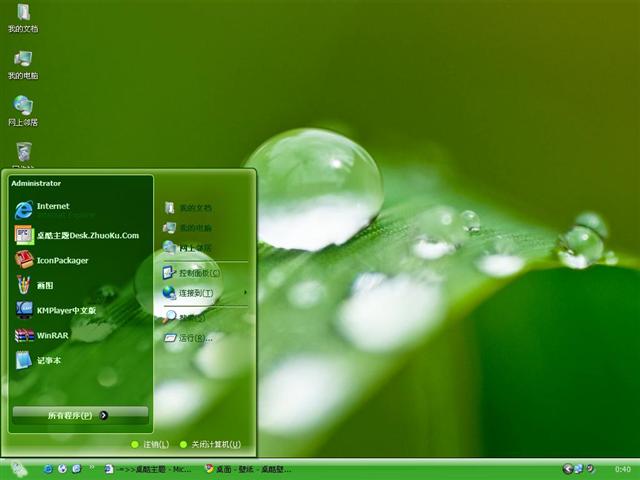The width and height of the screenshot is (640, 480).
Task: Click the network tray icon
Action: click(579, 469)
